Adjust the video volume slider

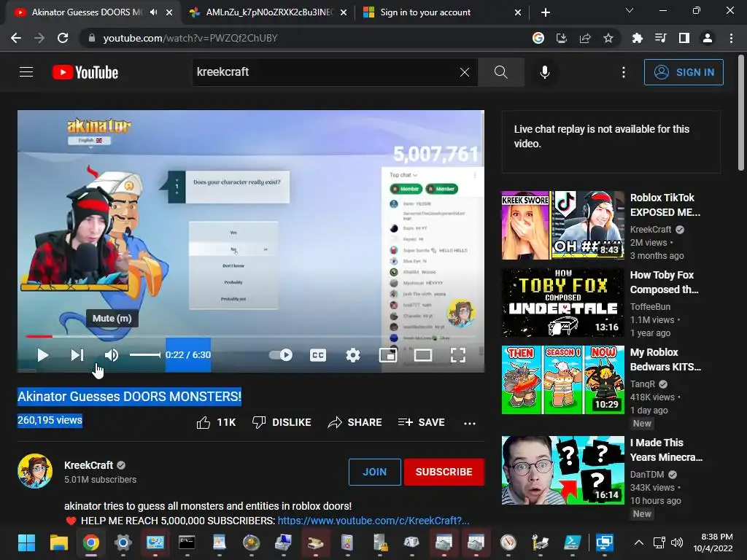tap(145, 355)
